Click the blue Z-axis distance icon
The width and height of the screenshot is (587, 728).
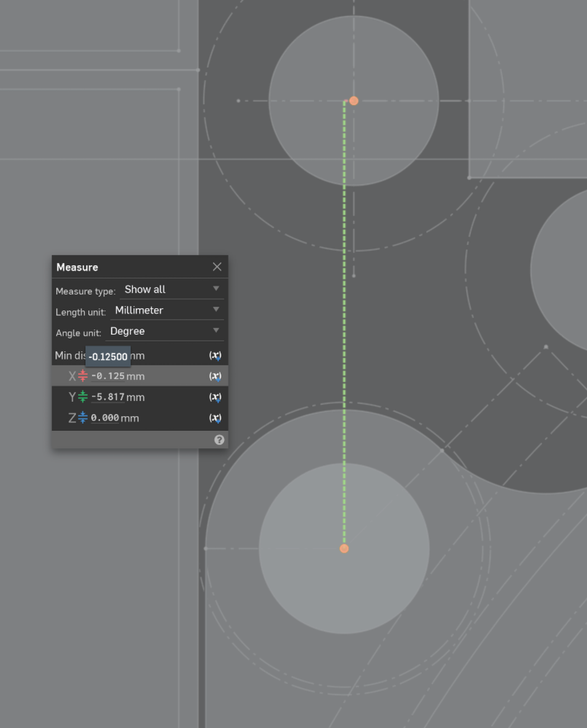pyautogui.click(x=82, y=418)
